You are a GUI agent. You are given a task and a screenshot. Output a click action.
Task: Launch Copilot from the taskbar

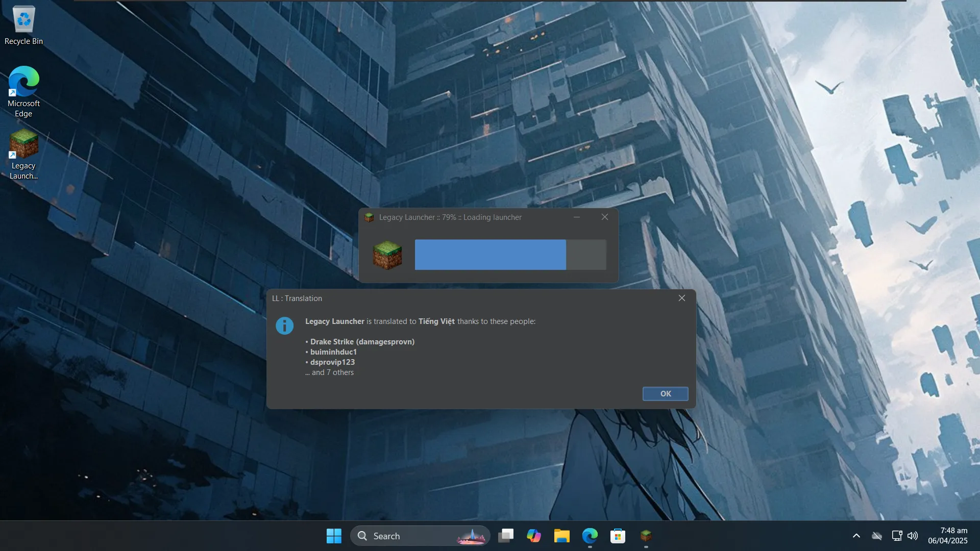[534, 536]
